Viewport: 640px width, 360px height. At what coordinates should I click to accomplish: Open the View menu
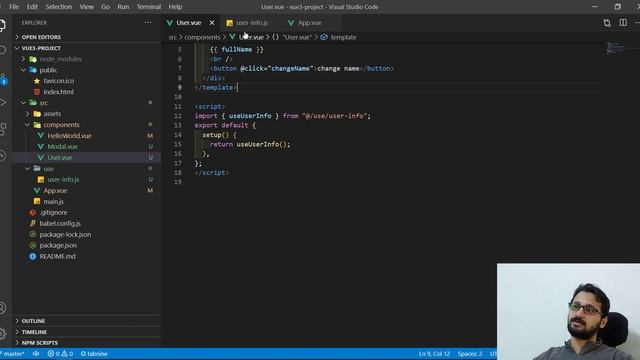pos(87,7)
